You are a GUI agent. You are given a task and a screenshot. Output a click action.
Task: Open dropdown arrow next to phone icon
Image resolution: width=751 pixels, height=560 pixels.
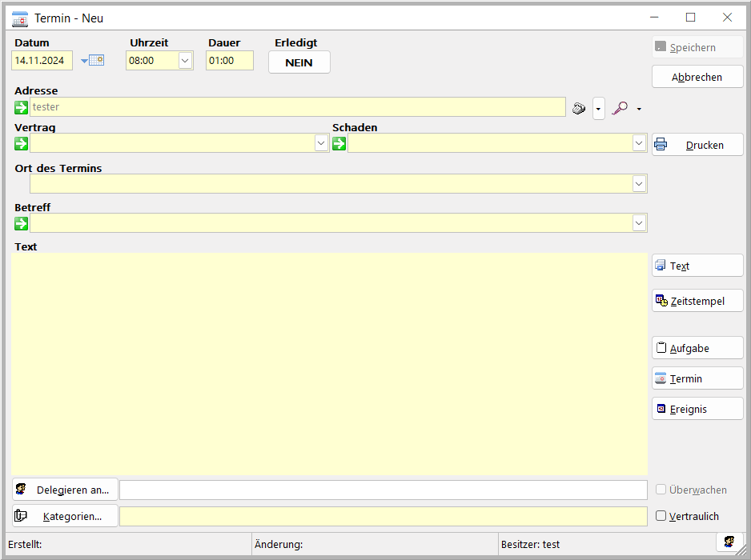click(599, 108)
